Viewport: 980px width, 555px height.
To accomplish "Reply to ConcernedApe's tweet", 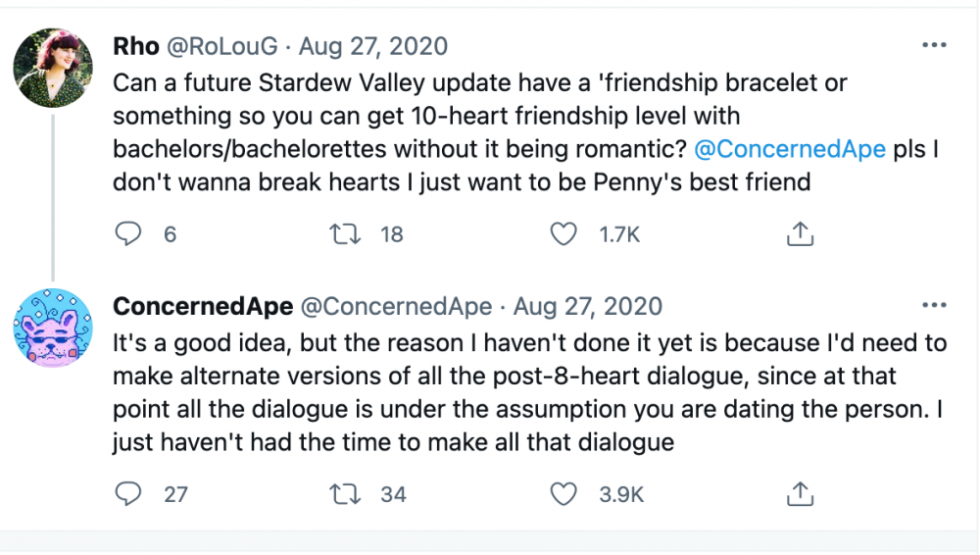I will 128,493.
